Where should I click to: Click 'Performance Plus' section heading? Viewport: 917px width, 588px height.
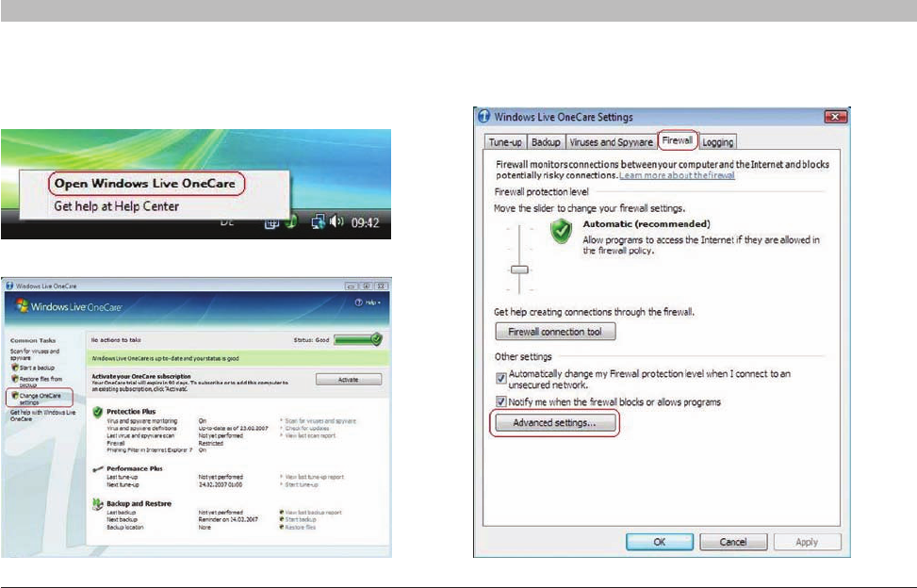tap(135, 468)
